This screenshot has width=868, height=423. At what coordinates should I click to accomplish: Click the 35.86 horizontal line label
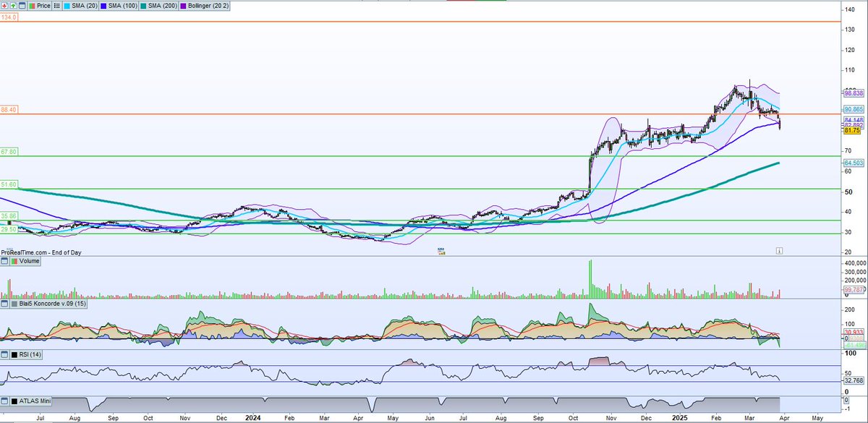(9, 215)
